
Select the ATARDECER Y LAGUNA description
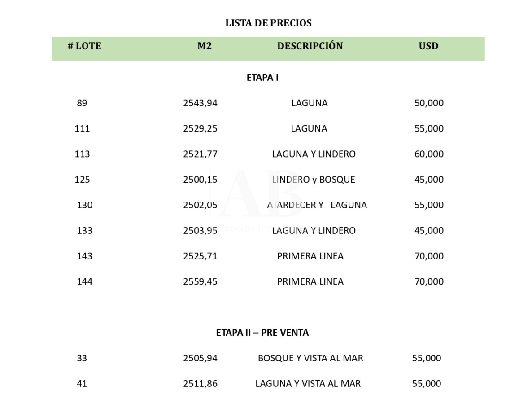(317, 206)
